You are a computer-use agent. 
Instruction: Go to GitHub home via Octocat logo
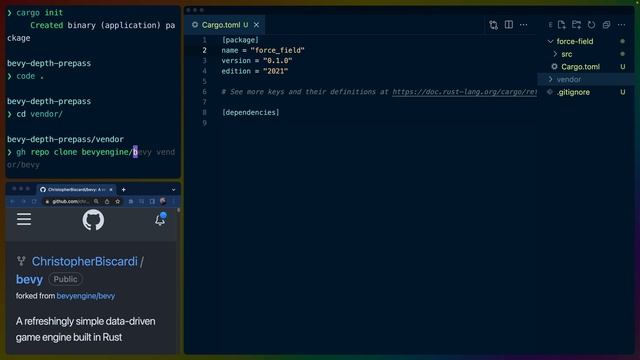coord(93,220)
